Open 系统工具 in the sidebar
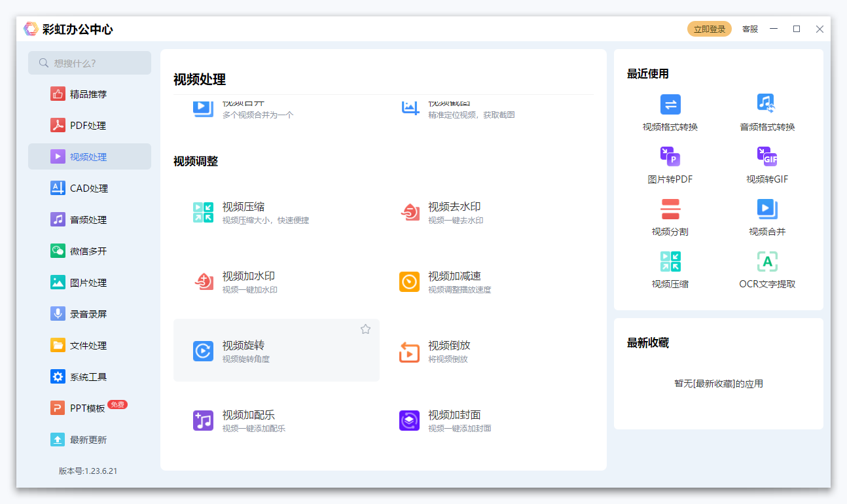The image size is (847, 504). (90, 376)
